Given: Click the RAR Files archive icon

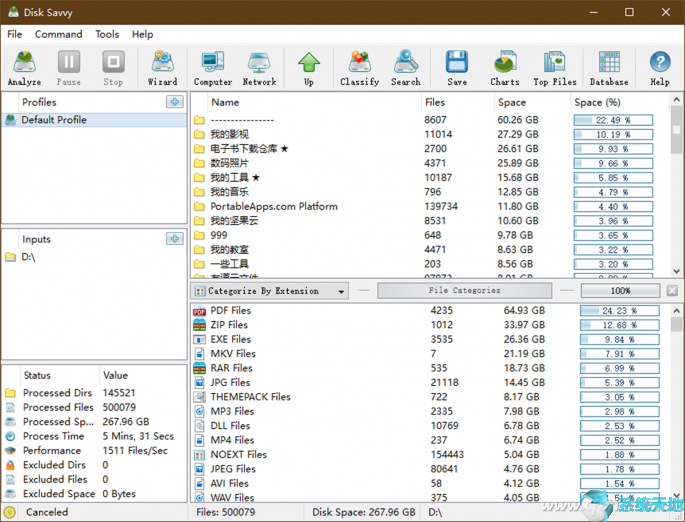Looking at the screenshot, I should 199,368.
